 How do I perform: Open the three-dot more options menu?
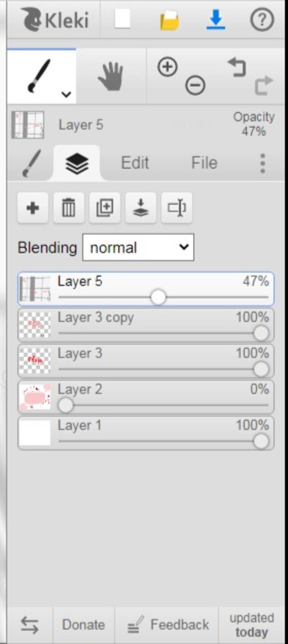(x=263, y=163)
